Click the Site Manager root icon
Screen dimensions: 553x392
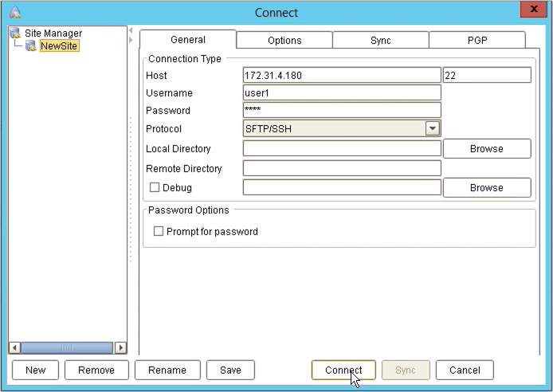point(15,33)
